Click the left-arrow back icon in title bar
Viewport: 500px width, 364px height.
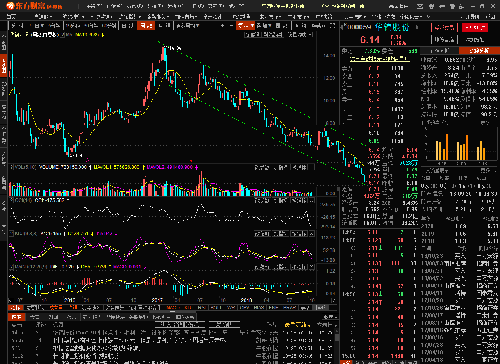(x=442, y=6)
